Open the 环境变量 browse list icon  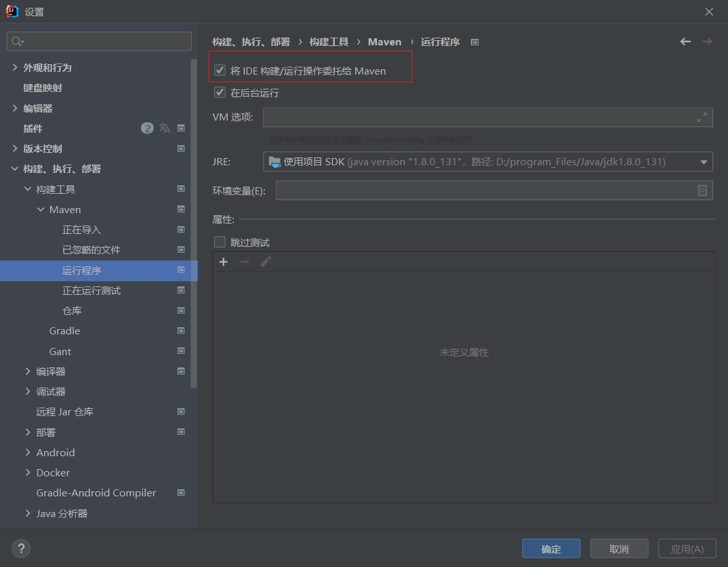click(702, 191)
